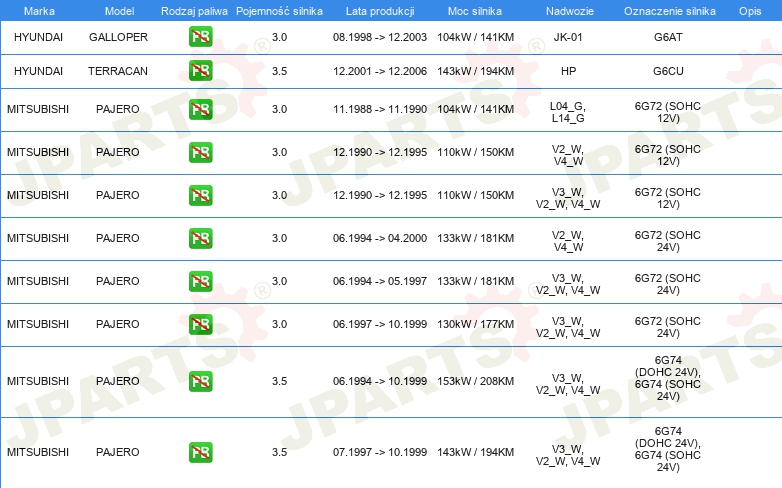Click the G6AT engine code
Image resolution: width=782 pixels, height=488 pixels.
(x=668, y=37)
